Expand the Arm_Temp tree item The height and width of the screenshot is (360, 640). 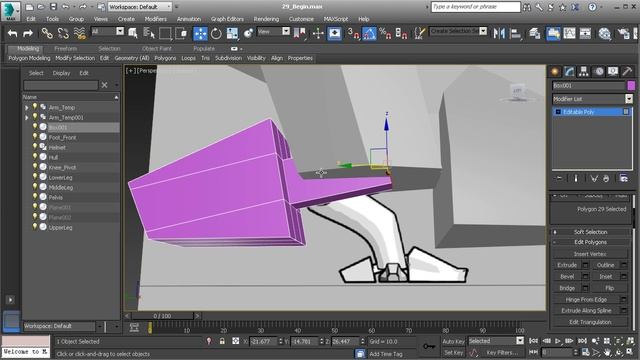27,108
